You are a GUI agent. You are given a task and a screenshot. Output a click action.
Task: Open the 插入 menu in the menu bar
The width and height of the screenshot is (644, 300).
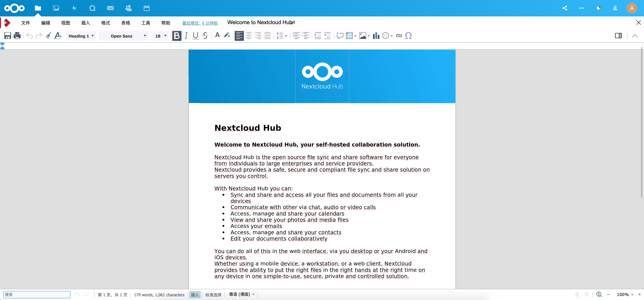pyautogui.click(x=86, y=23)
